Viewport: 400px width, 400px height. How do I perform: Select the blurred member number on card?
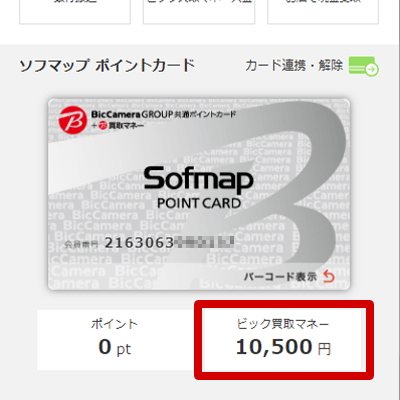(204, 242)
